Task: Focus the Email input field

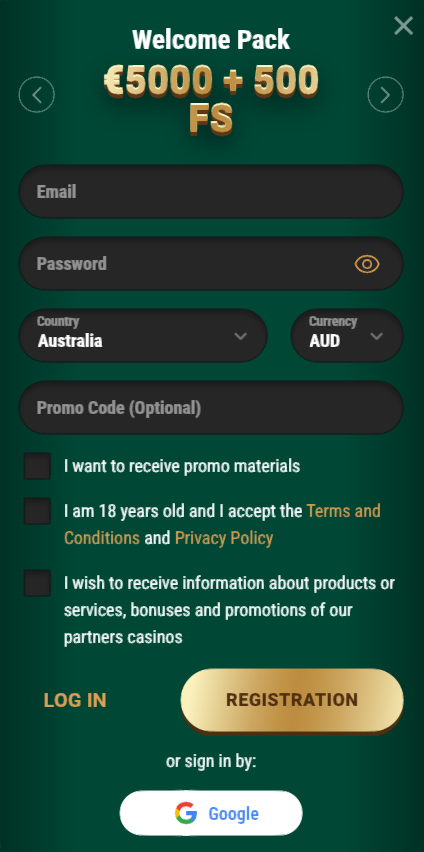Action: click(x=211, y=192)
